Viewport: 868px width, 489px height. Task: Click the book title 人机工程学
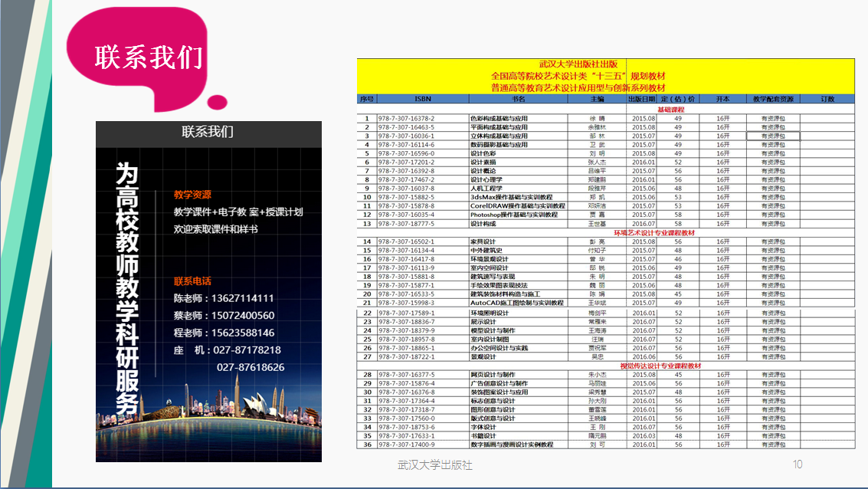pos(486,189)
